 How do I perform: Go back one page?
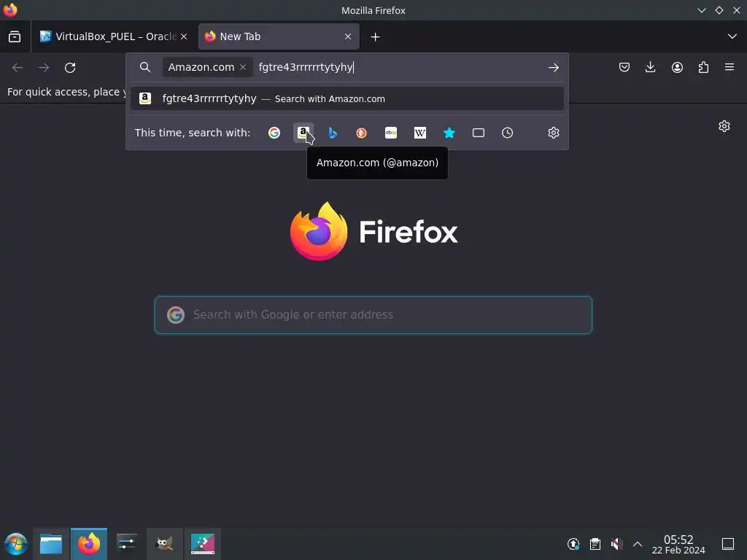pyautogui.click(x=18, y=68)
